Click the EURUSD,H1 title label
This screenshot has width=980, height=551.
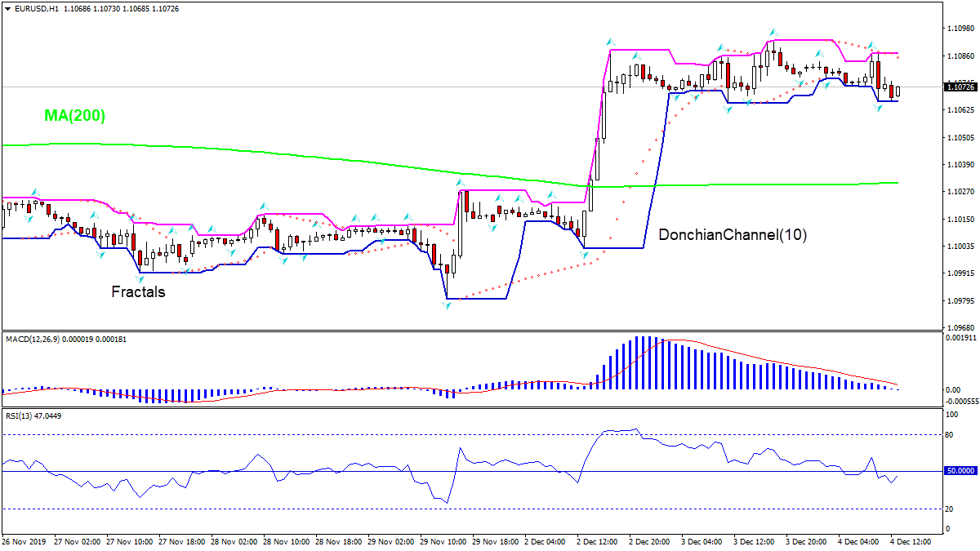click(x=38, y=10)
